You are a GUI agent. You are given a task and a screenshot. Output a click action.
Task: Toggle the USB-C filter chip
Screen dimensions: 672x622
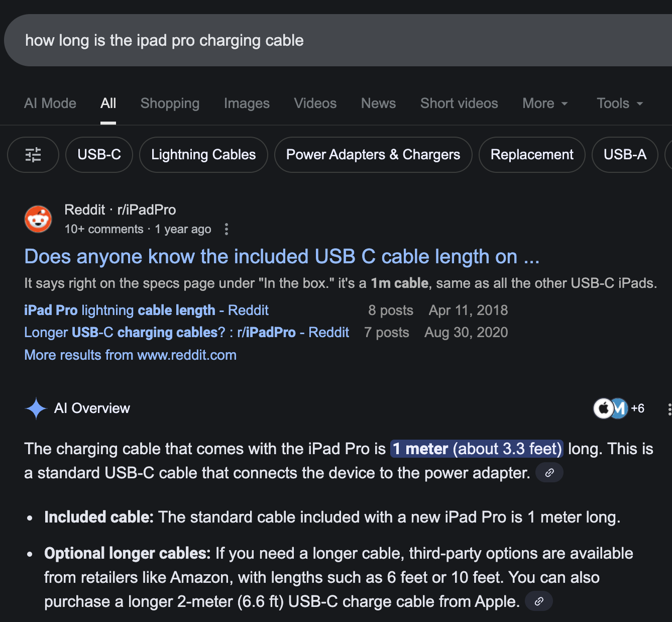tap(99, 155)
